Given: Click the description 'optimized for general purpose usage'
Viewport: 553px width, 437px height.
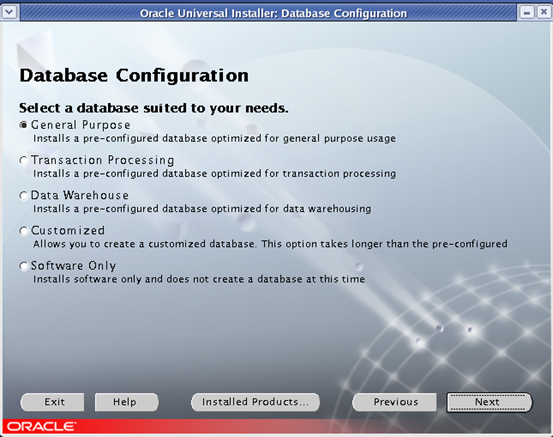Looking at the screenshot, I should [x=303, y=138].
